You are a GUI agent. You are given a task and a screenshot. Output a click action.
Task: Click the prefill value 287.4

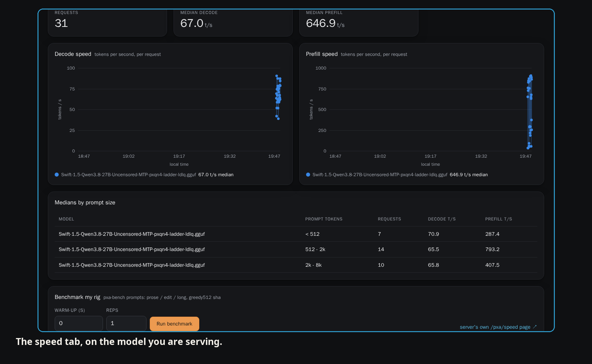point(492,234)
